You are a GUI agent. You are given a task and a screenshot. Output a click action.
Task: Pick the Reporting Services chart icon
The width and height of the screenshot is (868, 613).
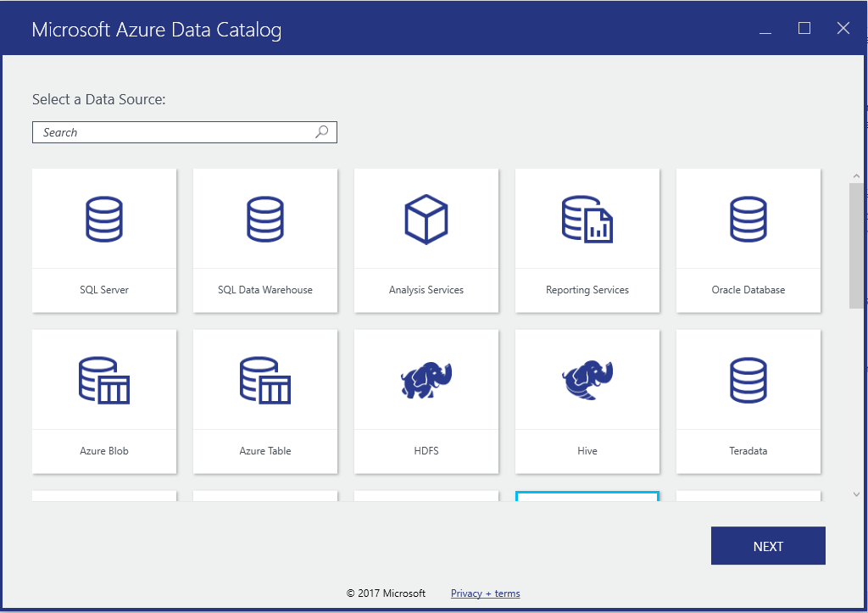587,219
